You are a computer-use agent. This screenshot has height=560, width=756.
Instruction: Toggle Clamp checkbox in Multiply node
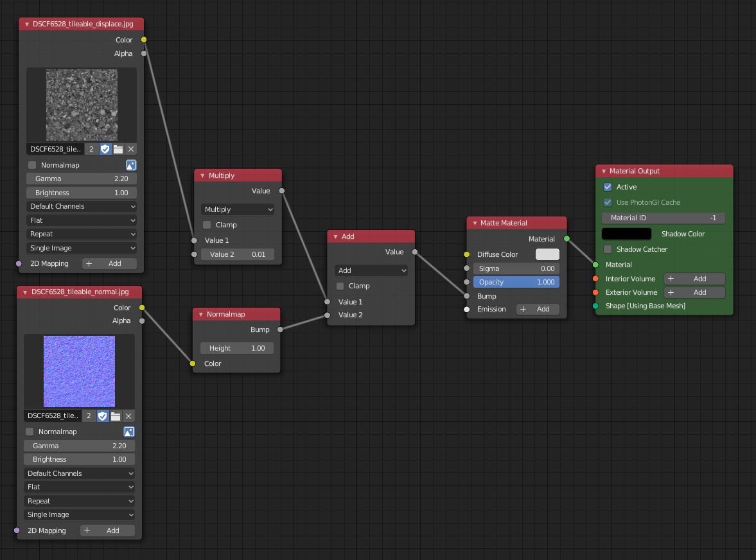pos(207,225)
